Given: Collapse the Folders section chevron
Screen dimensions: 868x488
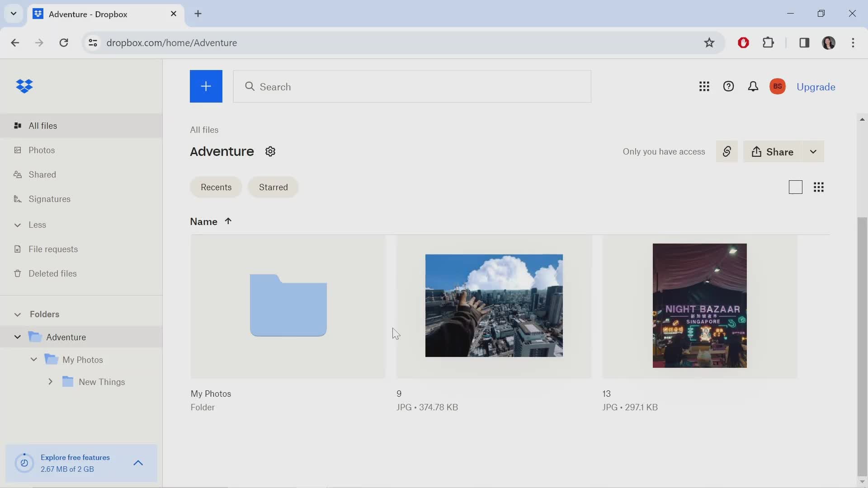Looking at the screenshot, I should pyautogui.click(x=17, y=314).
